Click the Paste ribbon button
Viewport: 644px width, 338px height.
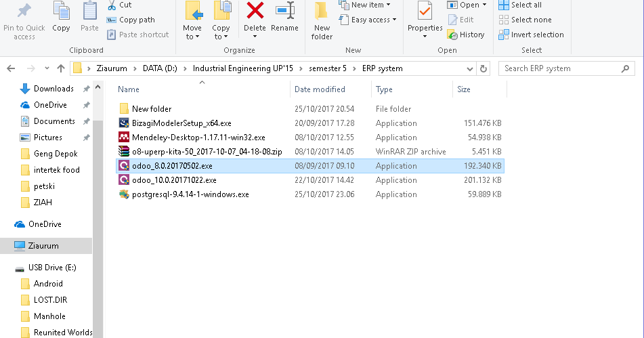(89, 17)
